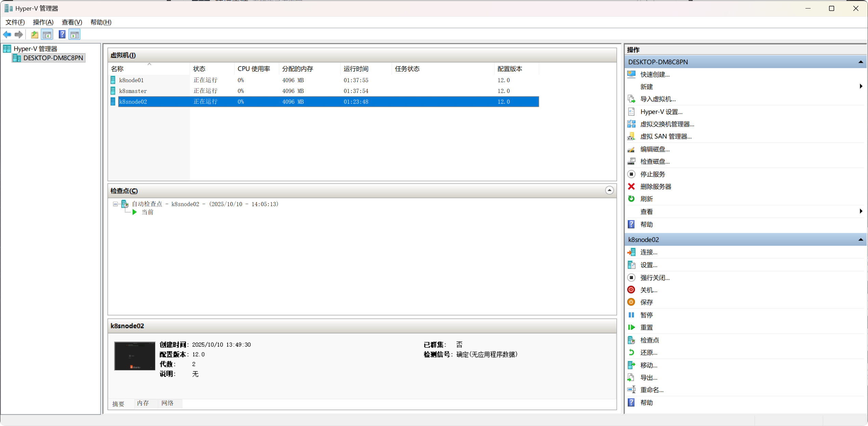Click the blue help toolbar icon
Viewport: 868px width, 426px height.
point(62,34)
